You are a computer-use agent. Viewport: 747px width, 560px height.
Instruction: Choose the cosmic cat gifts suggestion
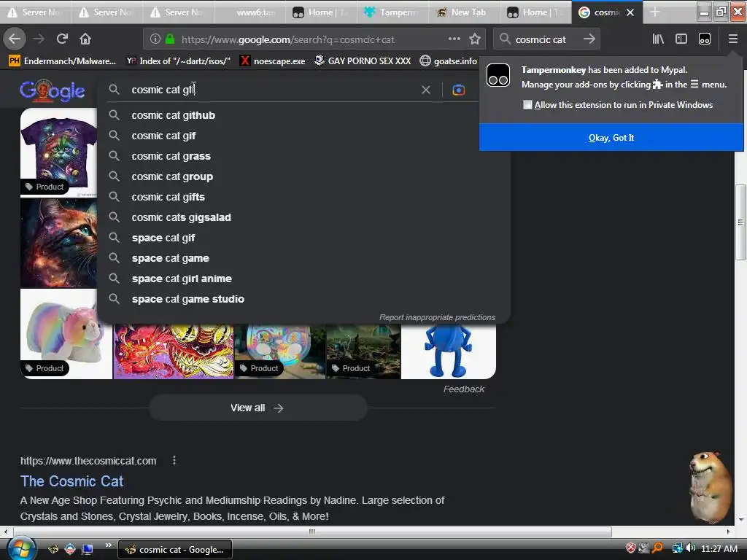[303, 197]
